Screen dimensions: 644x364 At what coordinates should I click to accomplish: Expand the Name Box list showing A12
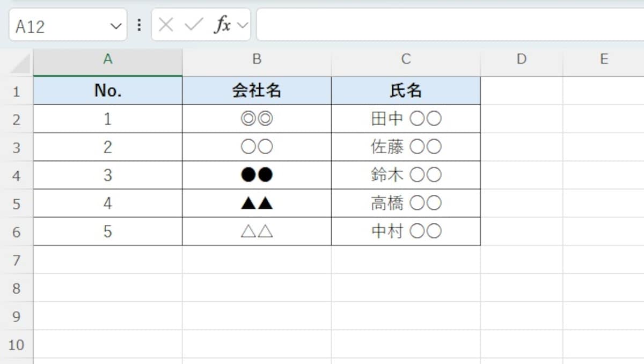click(114, 25)
